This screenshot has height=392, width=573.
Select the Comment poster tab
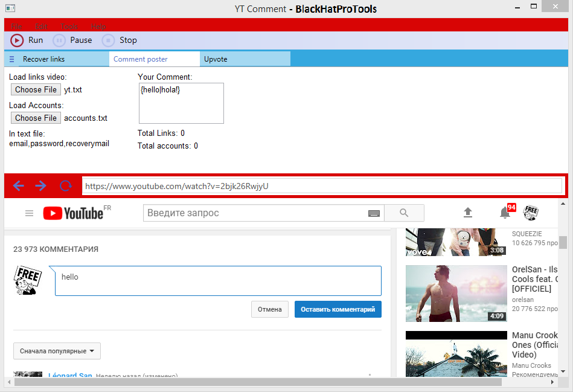pos(154,59)
